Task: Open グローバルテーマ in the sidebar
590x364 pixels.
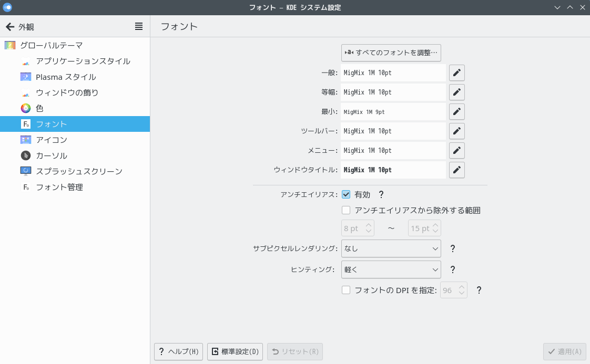Action: coord(51,45)
